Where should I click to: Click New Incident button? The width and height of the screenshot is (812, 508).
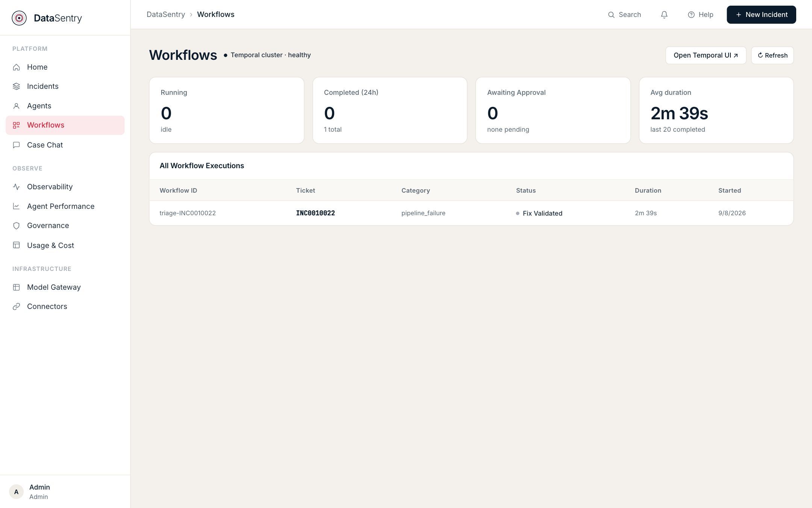click(x=761, y=15)
